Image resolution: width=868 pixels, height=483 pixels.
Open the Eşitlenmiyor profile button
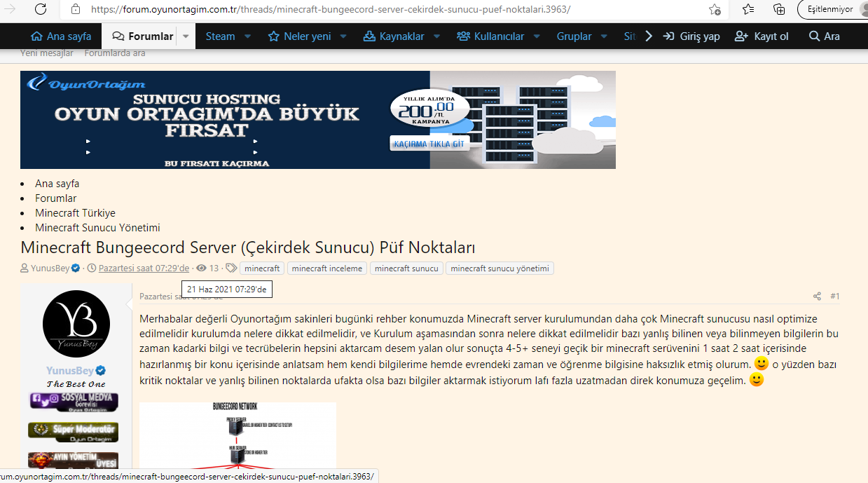pyautogui.click(x=832, y=9)
